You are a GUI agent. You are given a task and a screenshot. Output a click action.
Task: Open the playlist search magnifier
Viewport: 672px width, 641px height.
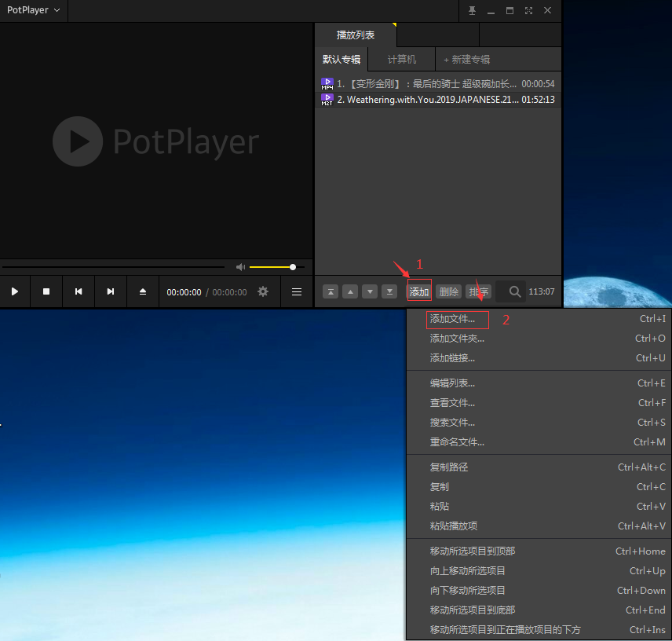coord(515,292)
